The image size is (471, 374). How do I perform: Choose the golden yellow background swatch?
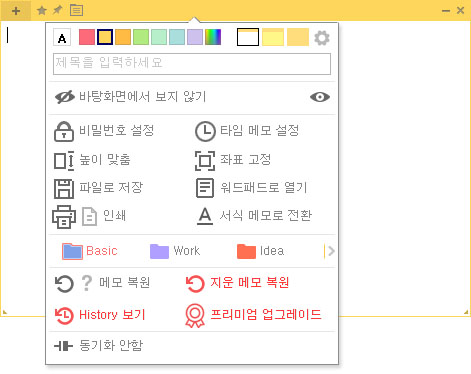coord(298,37)
